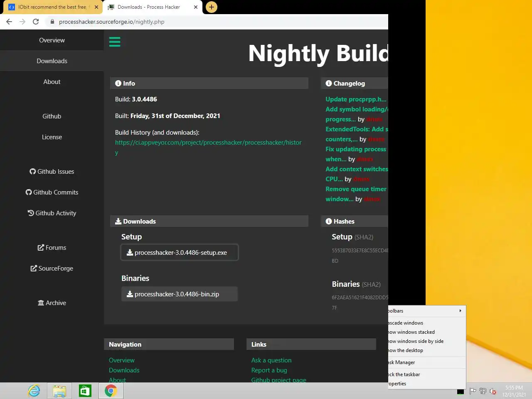Click the taskbar clock showing 5:55 PM

pos(514,391)
